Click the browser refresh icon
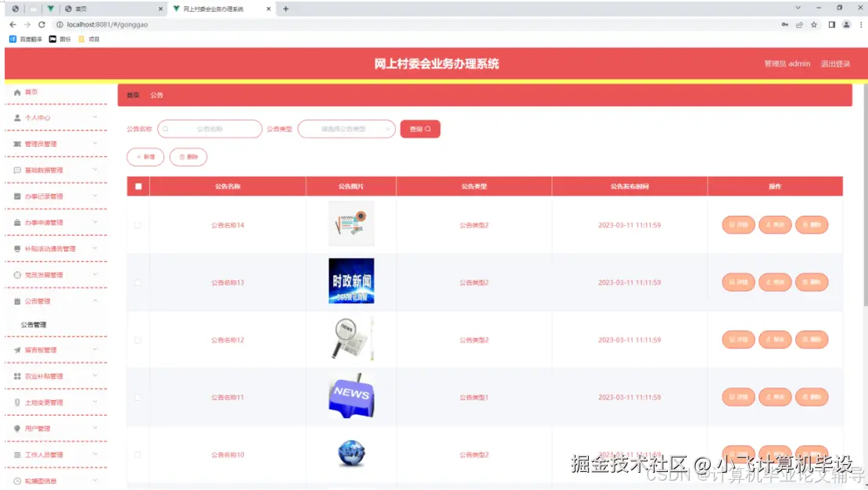Screen dimensions: 868x490 (41, 23)
